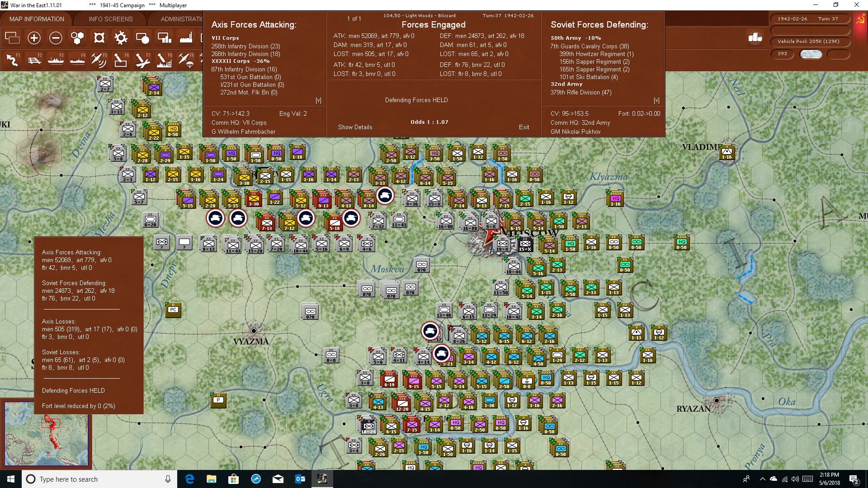
Task: Toggle the unit counter bar-chart overlay icon
Action: (x=164, y=38)
